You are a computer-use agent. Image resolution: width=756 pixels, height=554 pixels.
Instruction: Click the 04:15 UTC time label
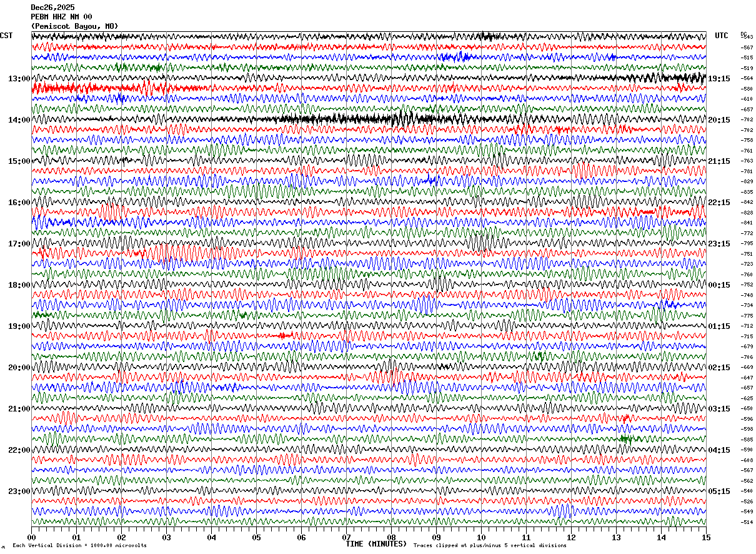pos(719,450)
